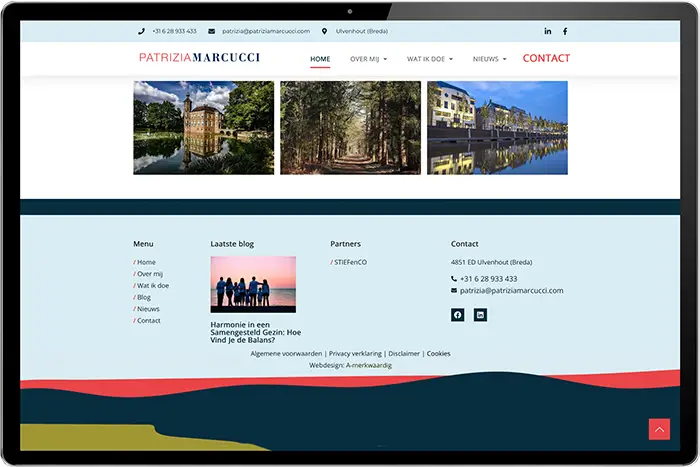Open Algemene voorwaarden link
This screenshot has height=467, width=700.
coord(286,354)
